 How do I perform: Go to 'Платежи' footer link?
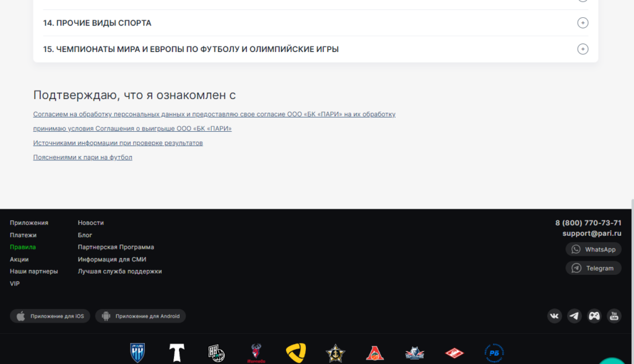tap(23, 235)
